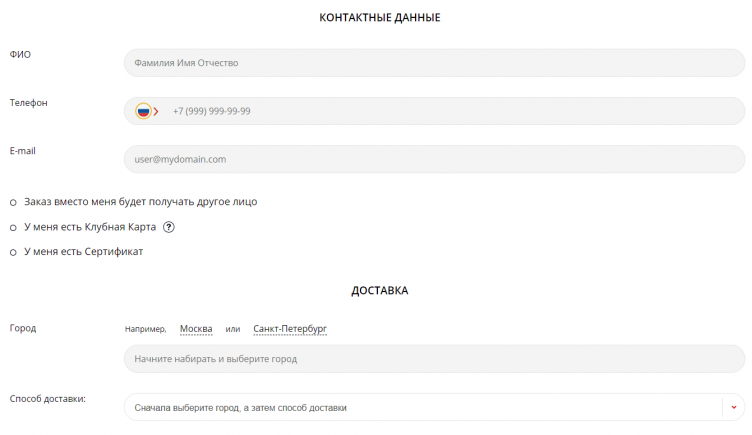The image size is (752, 435).
Task: Click the 'E-mail' field label
Action: click(23, 151)
